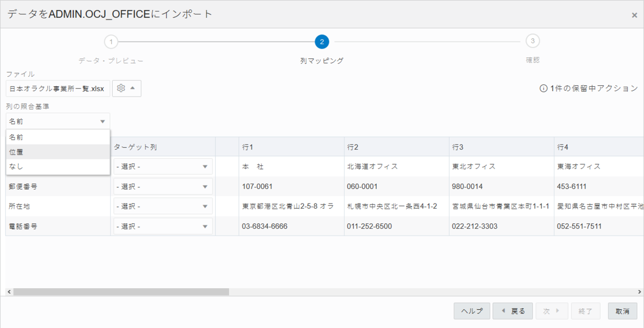
Task: Close the import dialog with the X
Action: pos(634,16)
